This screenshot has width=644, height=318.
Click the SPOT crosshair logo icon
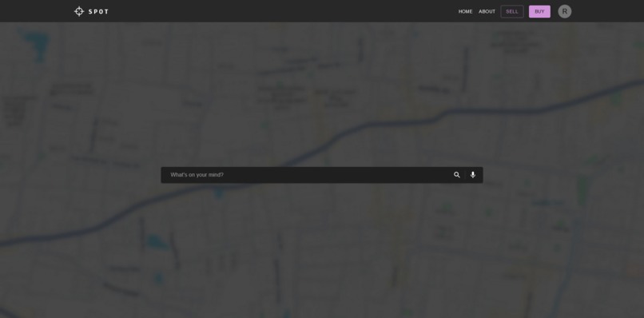[79, 11]
